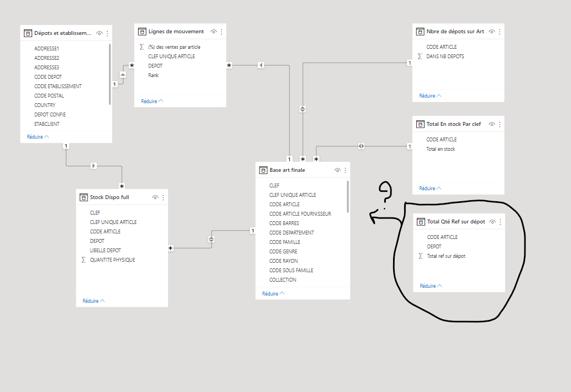Toggle visibility of Total En stock Par clef table
This screenshot has height=392, width=571.
click(x=492, y=124)
